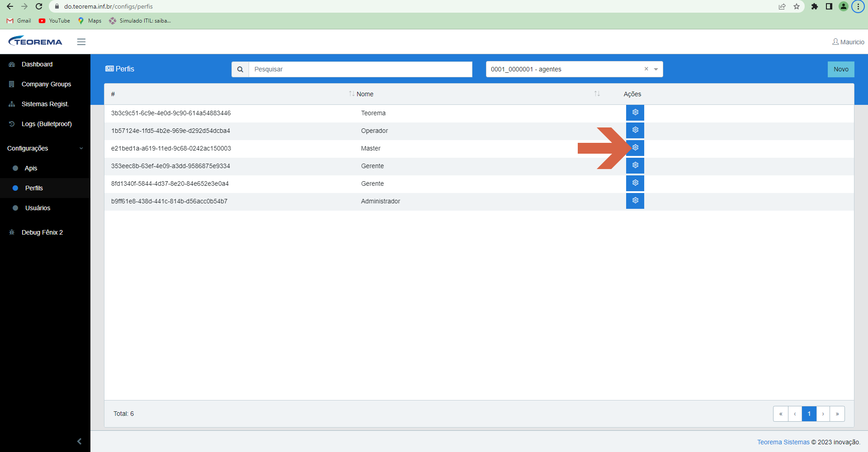The image size is (868, 452).
Task: Click the Novo button
Action: click(841, 69)
